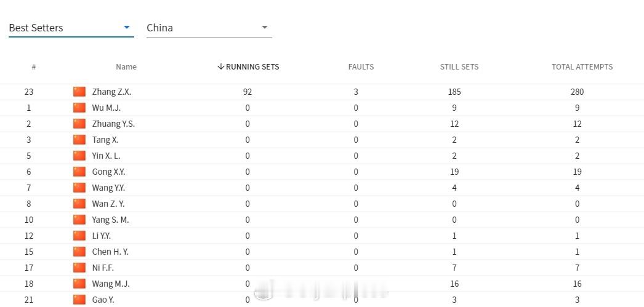Click the flag icon beside Zhuang Y.S.
The image size is (644, 307).
point(79,124)
